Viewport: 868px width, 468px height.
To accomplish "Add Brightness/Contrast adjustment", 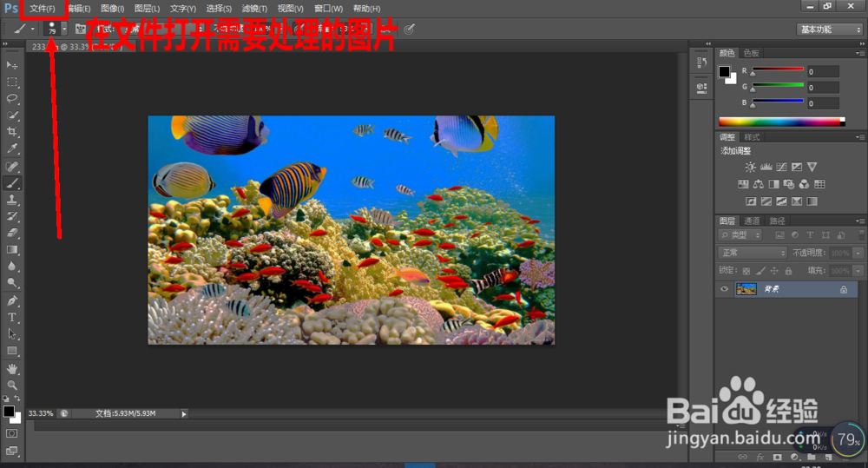I will [x=750, y=167].
